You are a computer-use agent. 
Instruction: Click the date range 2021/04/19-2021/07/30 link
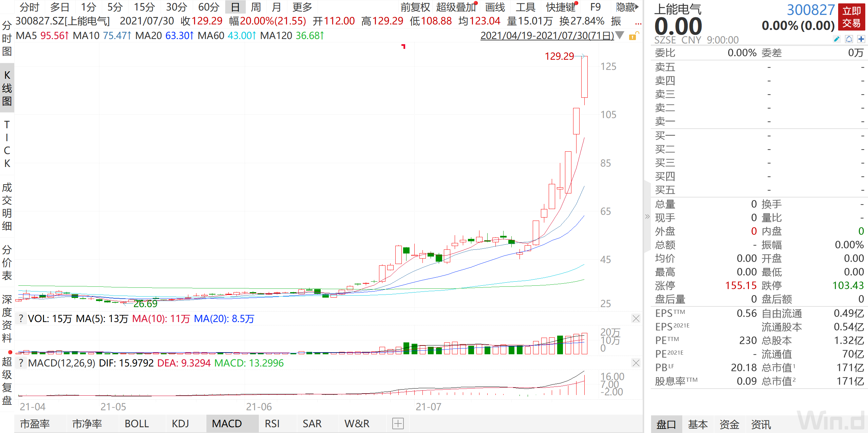coord(547,35)
